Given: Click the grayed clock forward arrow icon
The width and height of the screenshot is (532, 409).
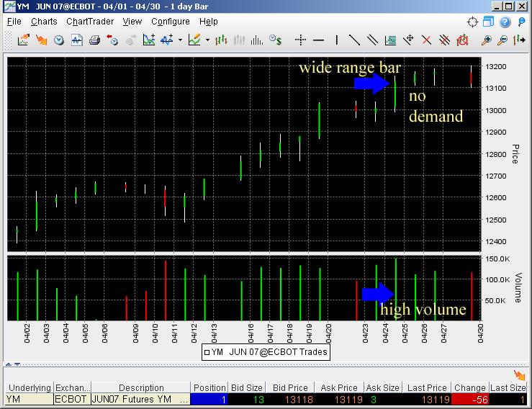Looking at the screenshot, I should pos(130,40).
